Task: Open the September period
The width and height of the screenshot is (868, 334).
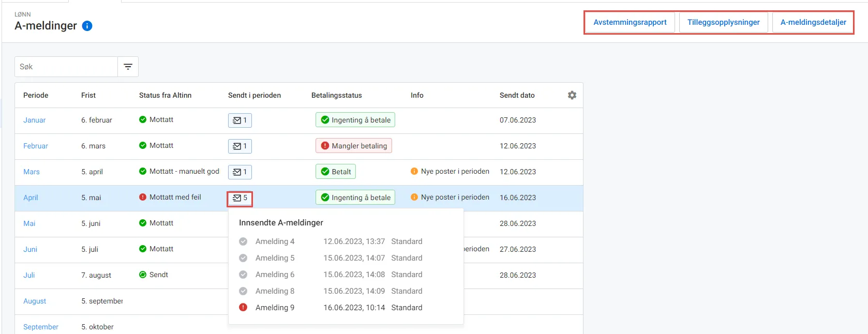Action: click(41, 327)
